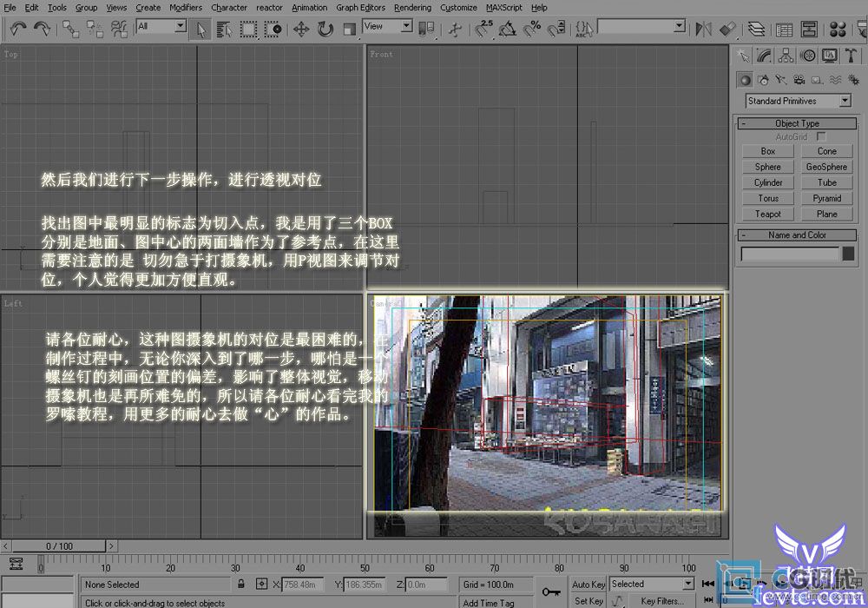Open Select by Name list icon
Image resolution: width=868 pixels, height=608 pixels.
[224, 29]
